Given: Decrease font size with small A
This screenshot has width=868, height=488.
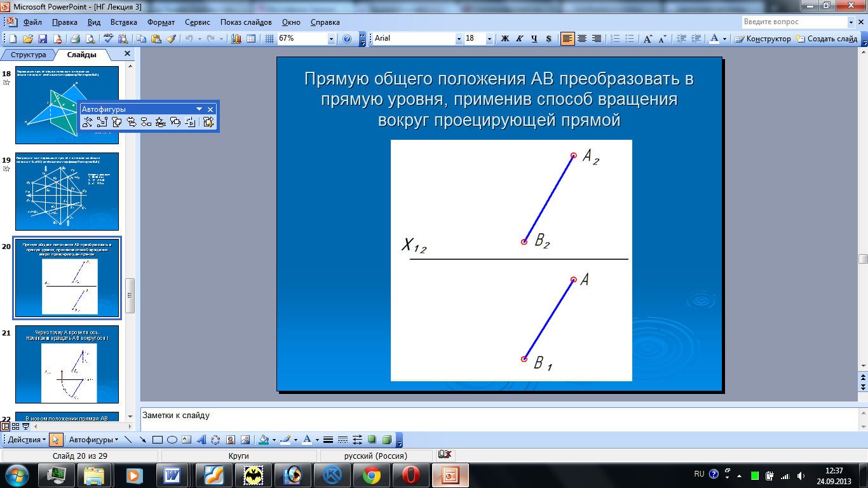Looking at the screenshot, I should pos(663,39).
